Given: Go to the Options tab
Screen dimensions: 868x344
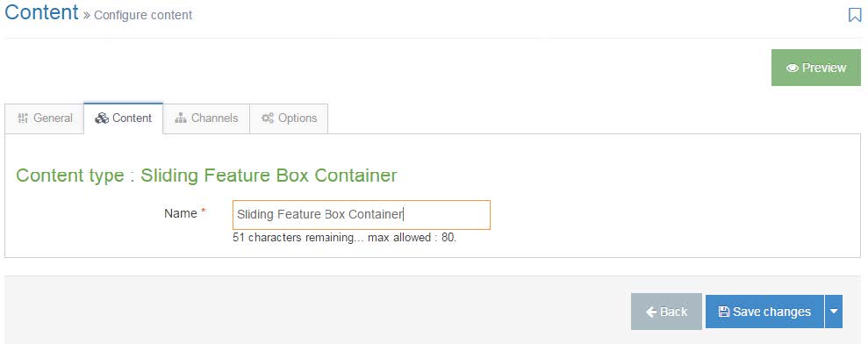Looking at the screenshot, I should click(x=289, y=118).
